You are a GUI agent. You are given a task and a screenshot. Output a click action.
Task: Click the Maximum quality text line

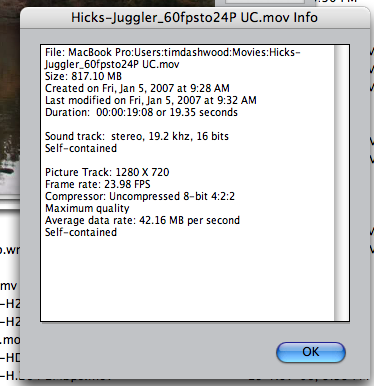87,208
